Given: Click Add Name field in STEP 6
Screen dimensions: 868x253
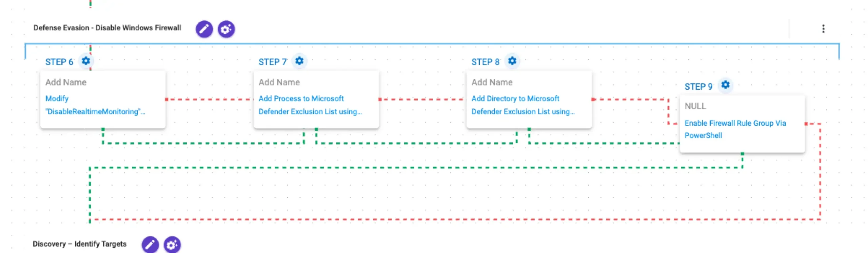Looking at the screenshot, I should (66, 82).
